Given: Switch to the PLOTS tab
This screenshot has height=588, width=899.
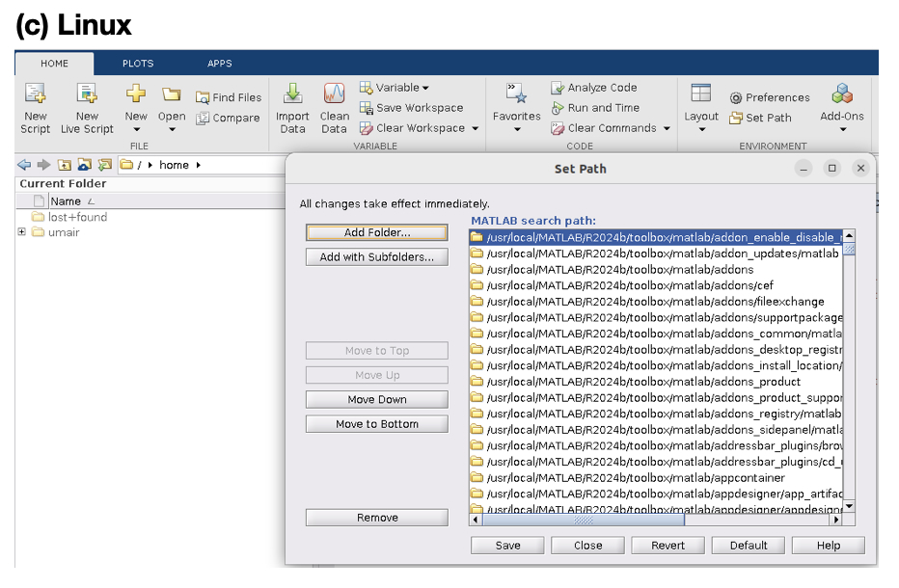Looking at the screenshot, I should (138, 64).
